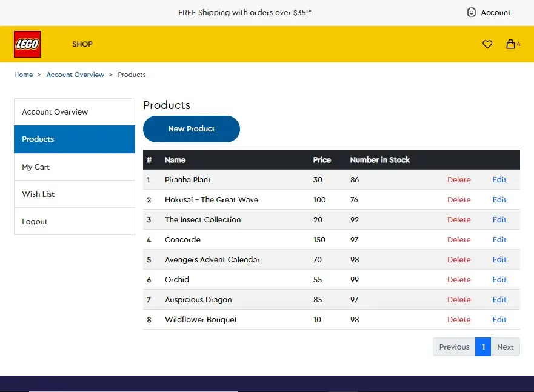This screenshot has height=392, width=534.
Task: Edit the Concorde product
Action: (499, 240)
